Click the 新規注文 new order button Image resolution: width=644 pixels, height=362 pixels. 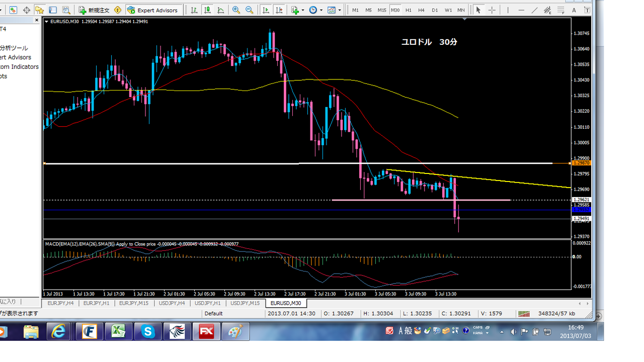pos(94,10)
